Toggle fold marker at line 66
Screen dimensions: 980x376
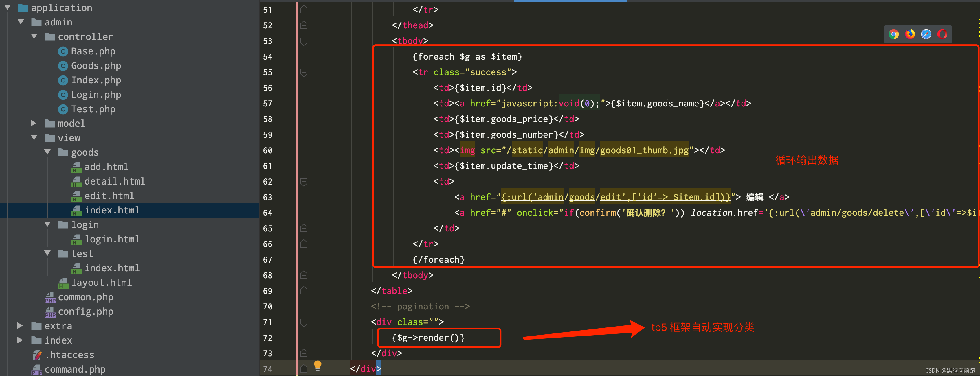[304, 244]
